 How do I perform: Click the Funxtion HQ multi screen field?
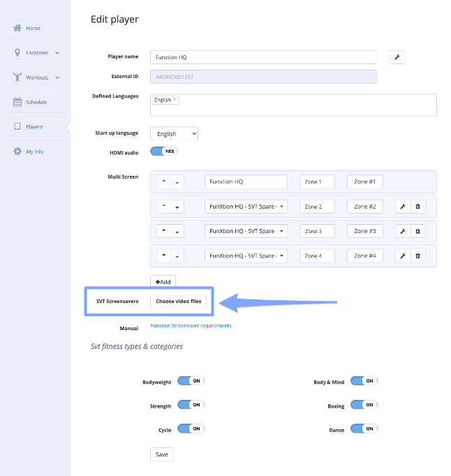click(x=246, y=181)
